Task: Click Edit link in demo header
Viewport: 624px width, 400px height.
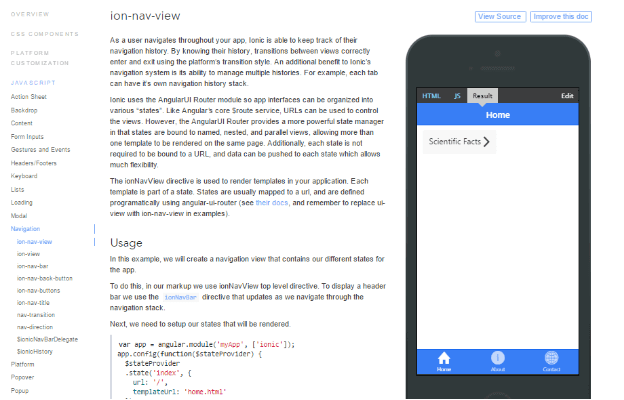Action: (x=567, y=96)
